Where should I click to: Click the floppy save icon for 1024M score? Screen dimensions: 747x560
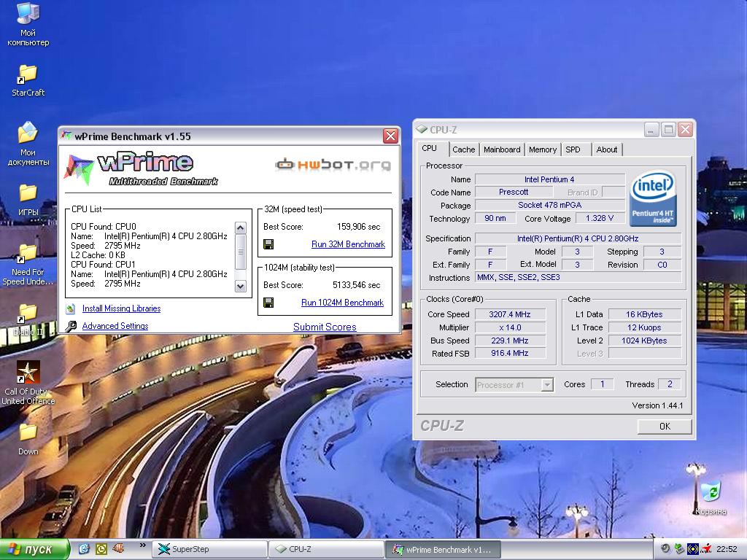[x=268, y=303]
